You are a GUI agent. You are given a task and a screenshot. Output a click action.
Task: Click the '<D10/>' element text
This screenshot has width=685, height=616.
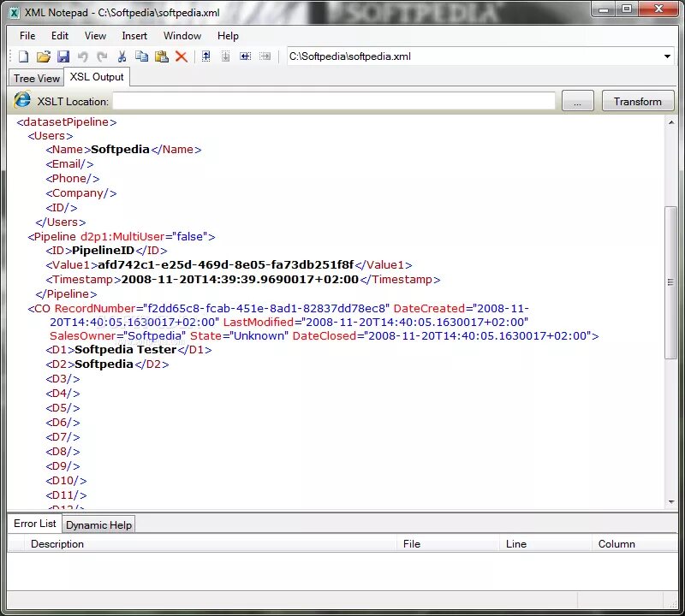(x=67, y=481)
